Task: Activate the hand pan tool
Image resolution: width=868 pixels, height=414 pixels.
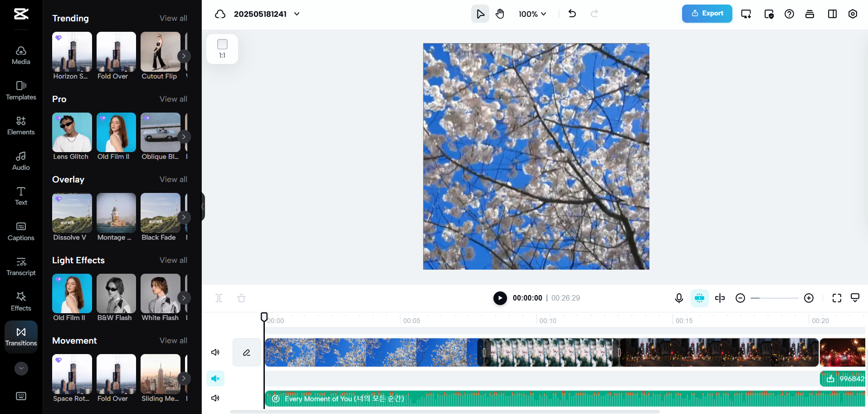Action: tap(500, 14)
